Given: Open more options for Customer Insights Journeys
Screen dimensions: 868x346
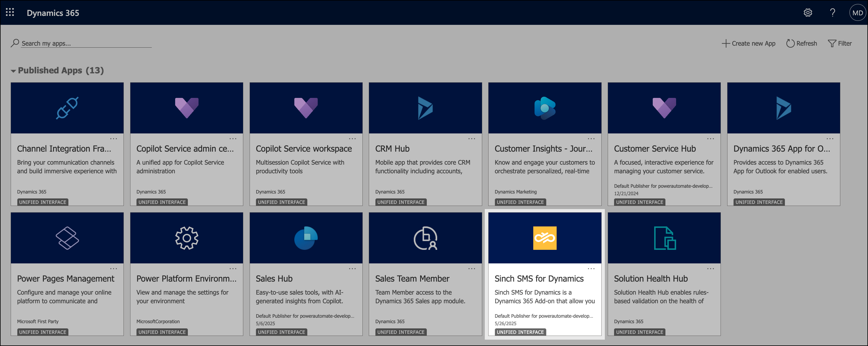Looking at the screenshot, I should coord(591,139).
